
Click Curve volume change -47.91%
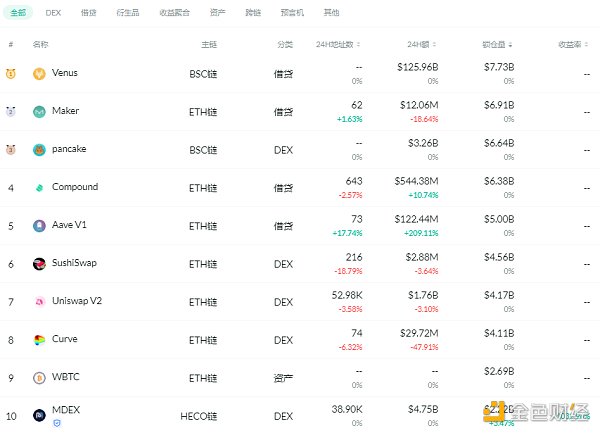coord(424,347)
